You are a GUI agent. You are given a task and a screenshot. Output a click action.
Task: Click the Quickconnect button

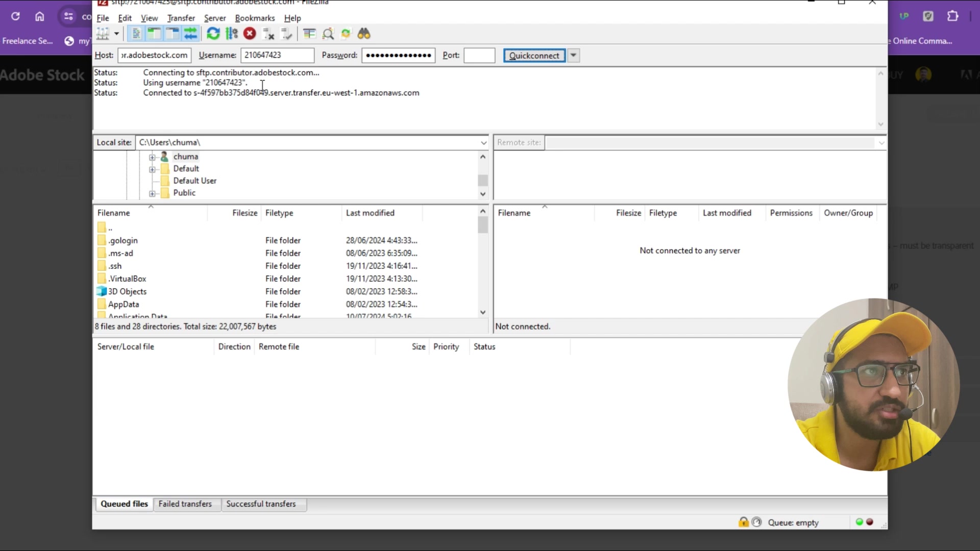click(x=534, y=56)
